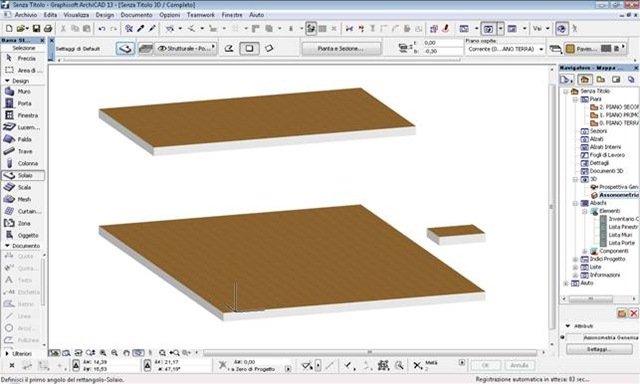Select the Trave beam tool
This screenshot has height=384, width=640.
[23, 151]
